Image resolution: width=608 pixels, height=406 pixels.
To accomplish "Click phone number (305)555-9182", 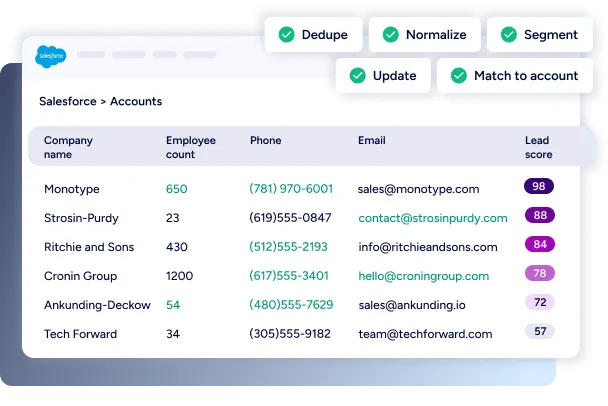I will click(290, 333).
